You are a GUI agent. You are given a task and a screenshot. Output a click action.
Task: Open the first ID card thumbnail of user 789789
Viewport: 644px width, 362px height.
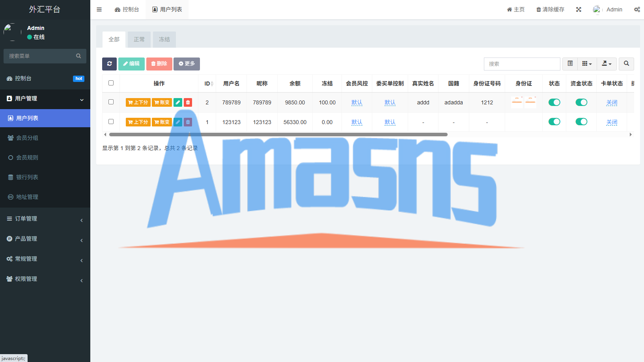click(x=517, y=102)
